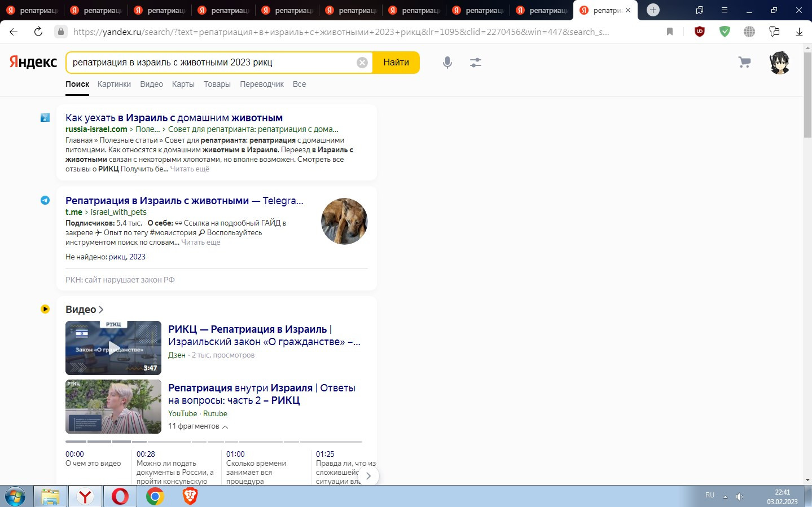The image size is (812, 507).
Task: Open 'Как уехать в Израиль с домашним животным' result
Action: [174, 118]
